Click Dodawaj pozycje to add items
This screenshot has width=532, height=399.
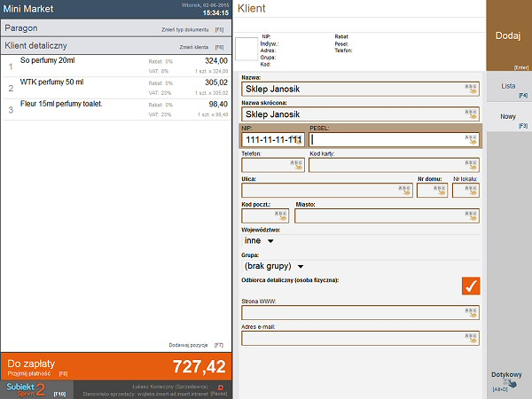coord(189,344)
